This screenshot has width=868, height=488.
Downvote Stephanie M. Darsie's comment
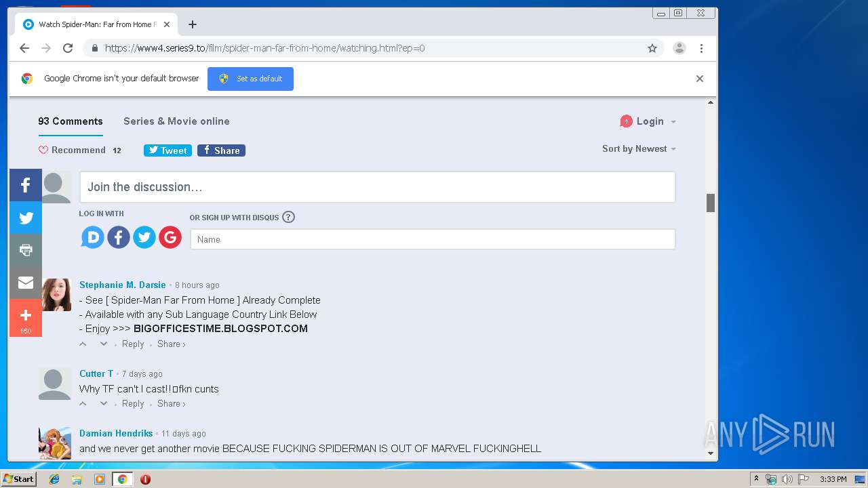(x=104, y=344)
